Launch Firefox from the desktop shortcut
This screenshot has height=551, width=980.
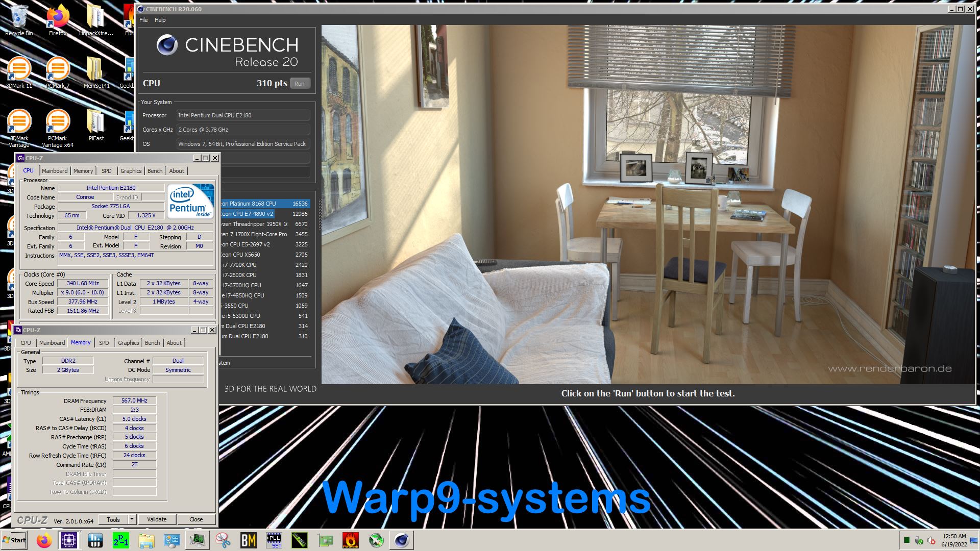click(x=58, y=20)
